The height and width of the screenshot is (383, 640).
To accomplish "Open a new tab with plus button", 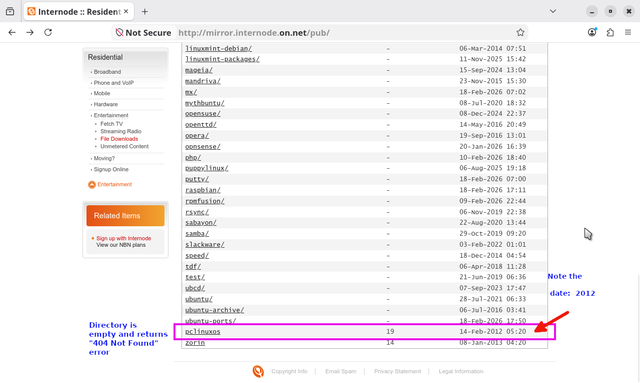I will [144, 11].
